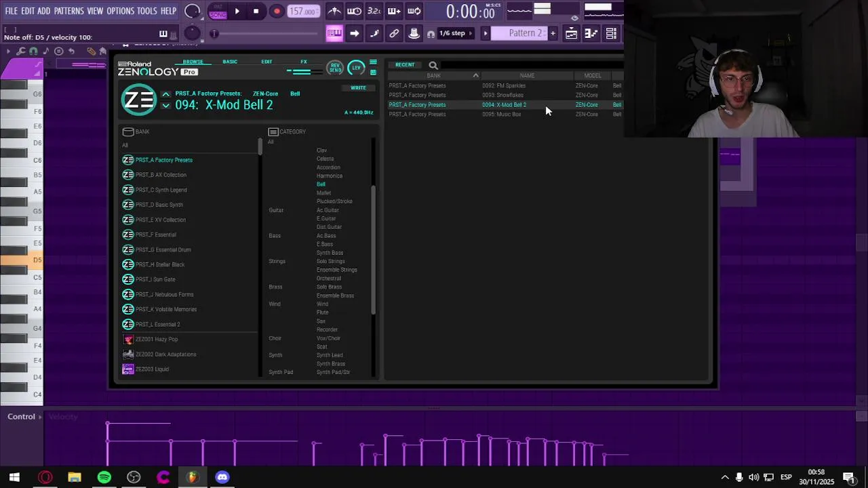Open the ADD menu
Screen dimensions: 868x488
coord(44,11)
